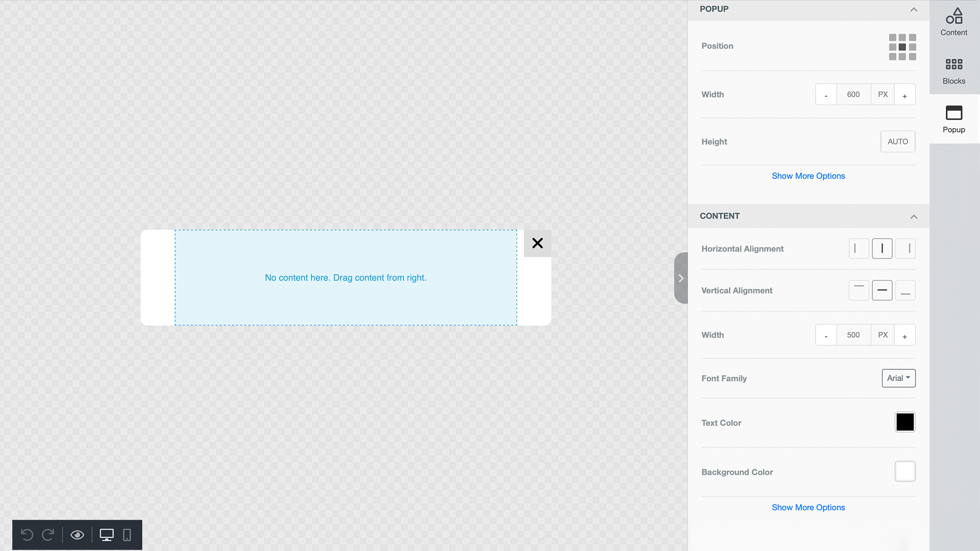Click the Background Color swatch
This screenshot has height=551, width=980.
tap(905, 470)
